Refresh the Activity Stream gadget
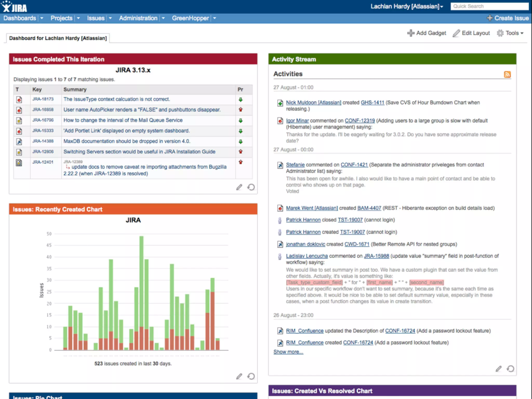The image size is (532, 399). click(510, 369)
